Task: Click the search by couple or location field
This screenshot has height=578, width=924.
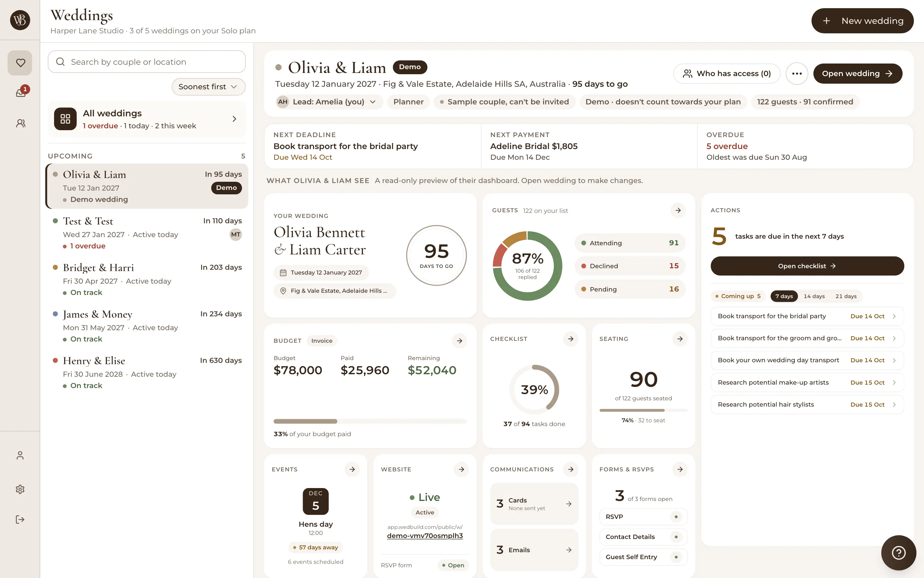Action: click(147, 62)
